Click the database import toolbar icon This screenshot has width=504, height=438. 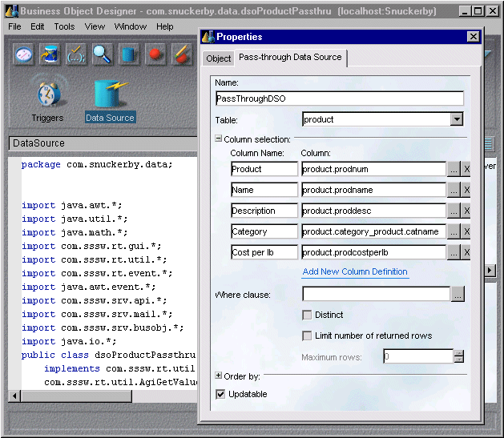50,54
